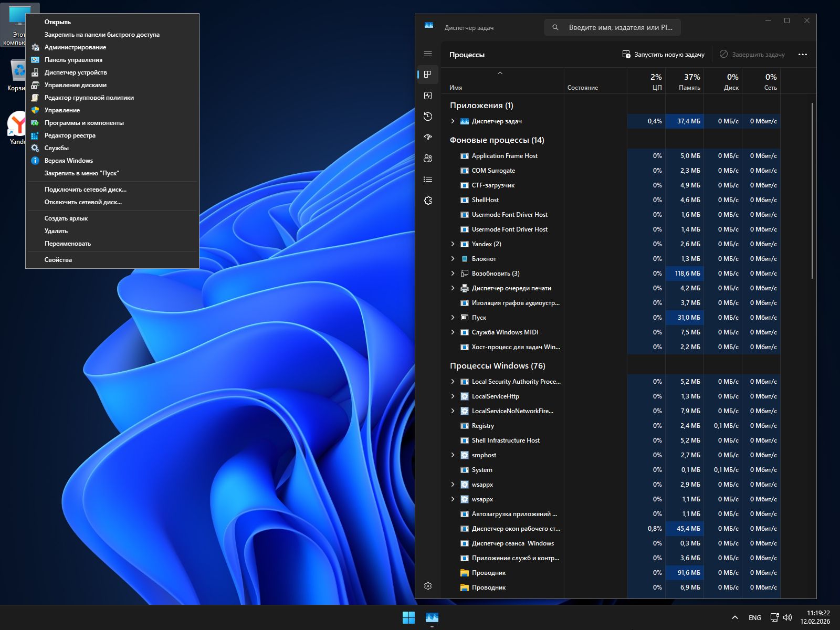Image resolution: width=840 pixels, height=630 pixels.
Task: Expand Диспетчер очереди печати process
Action: (x=453, y=288)
